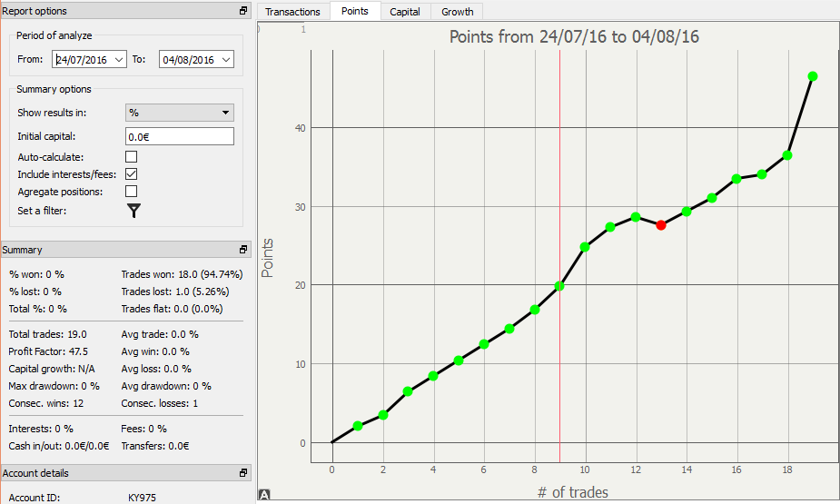The image size is (840, 504).
Task: Switch to the Transactions tab
Action: pos(292,12)
